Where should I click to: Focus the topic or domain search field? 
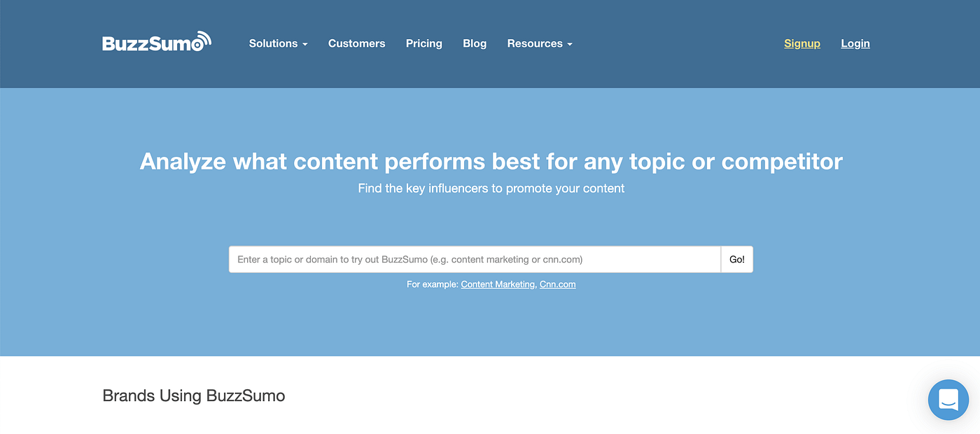point(475,259)
